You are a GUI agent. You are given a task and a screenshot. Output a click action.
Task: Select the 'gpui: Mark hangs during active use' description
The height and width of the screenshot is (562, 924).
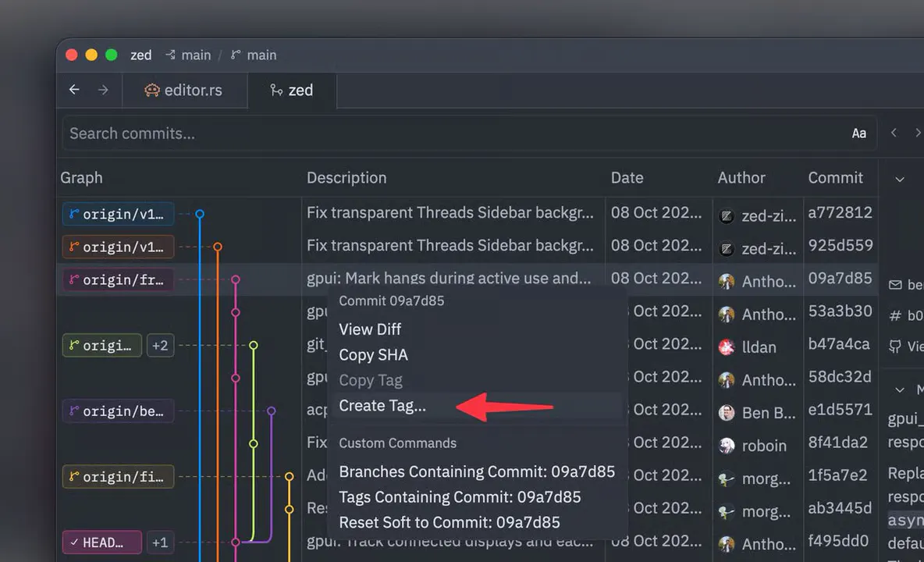coord(449,278)
